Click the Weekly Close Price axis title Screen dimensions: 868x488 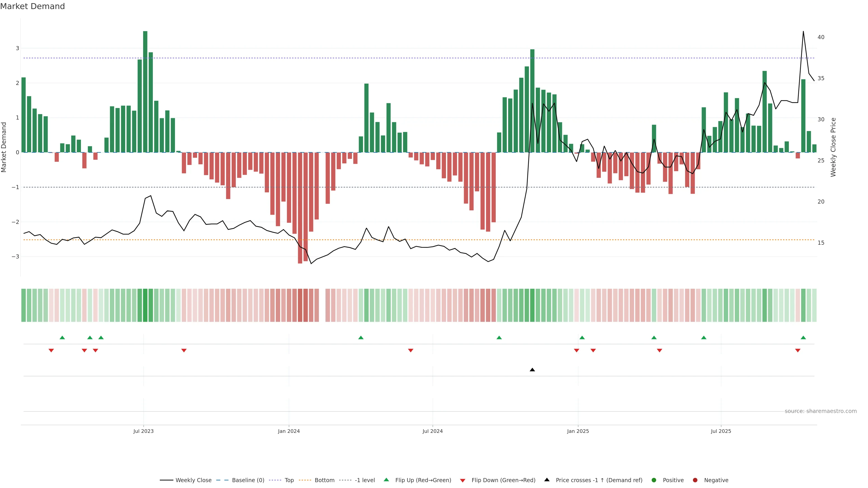(833, 147)
